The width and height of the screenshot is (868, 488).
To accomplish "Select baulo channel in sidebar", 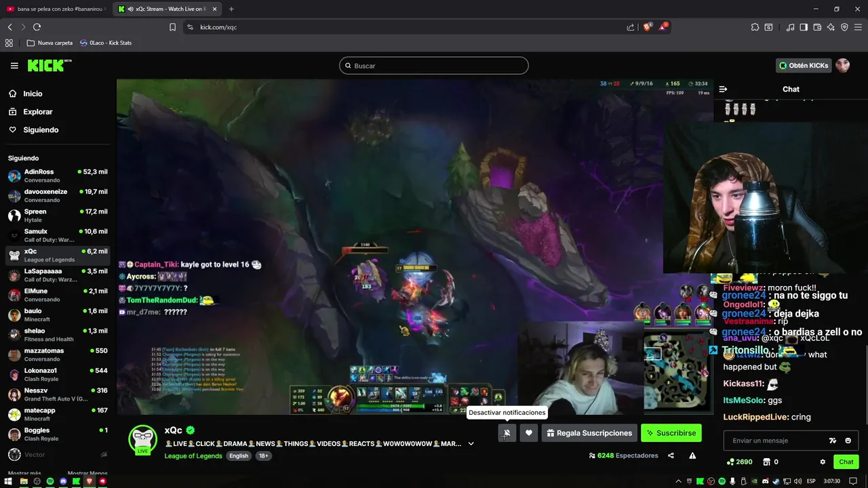I will pyautogui.click(x=58, y=314).
